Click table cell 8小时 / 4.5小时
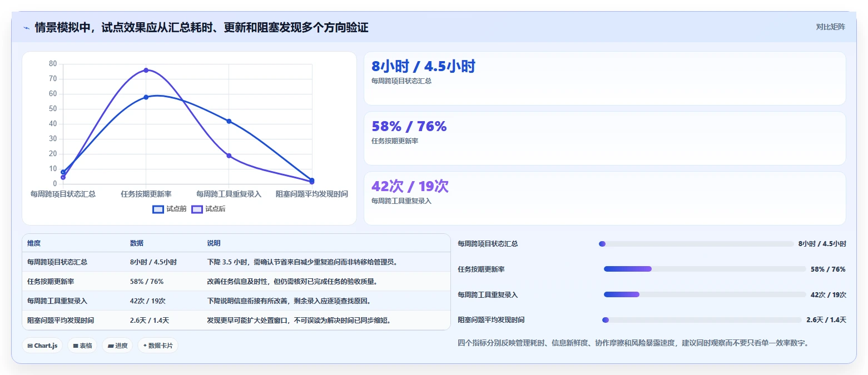 pos(153,262)
